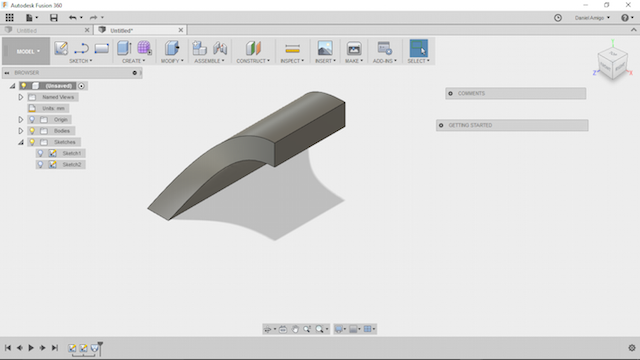
Task: Open the MODIFY menu
Action: tap(172, 61)
